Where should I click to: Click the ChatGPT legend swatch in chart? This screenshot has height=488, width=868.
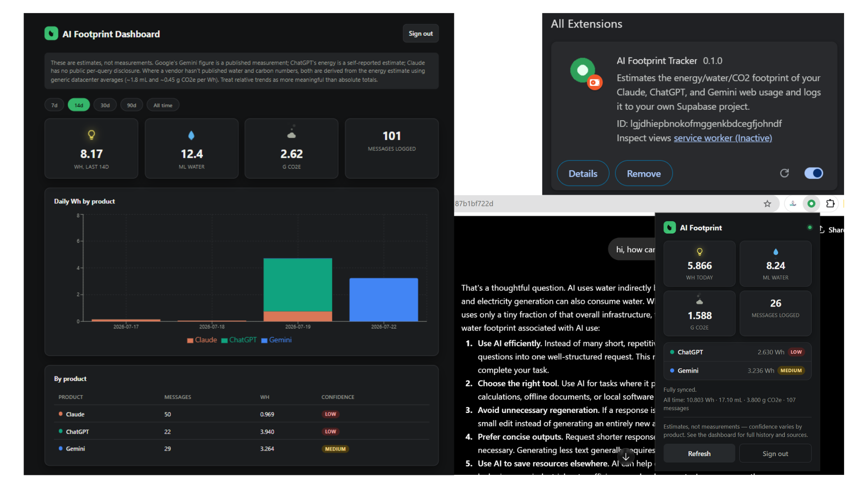coord(224,341)
